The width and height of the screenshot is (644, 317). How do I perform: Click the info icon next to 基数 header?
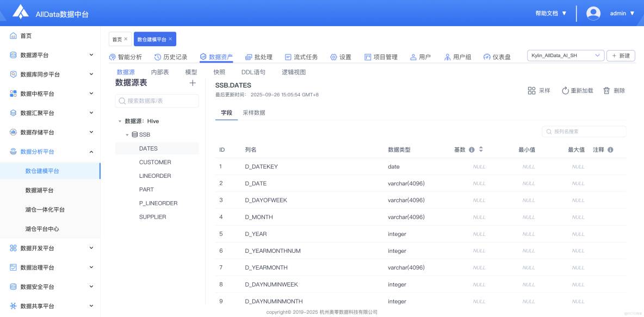coord(472,149)
